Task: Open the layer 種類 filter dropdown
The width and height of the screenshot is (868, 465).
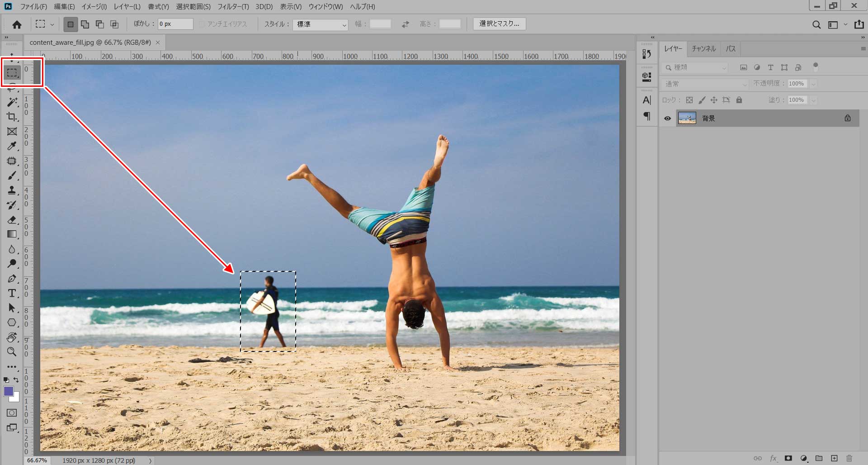Action: pos(695,67)
